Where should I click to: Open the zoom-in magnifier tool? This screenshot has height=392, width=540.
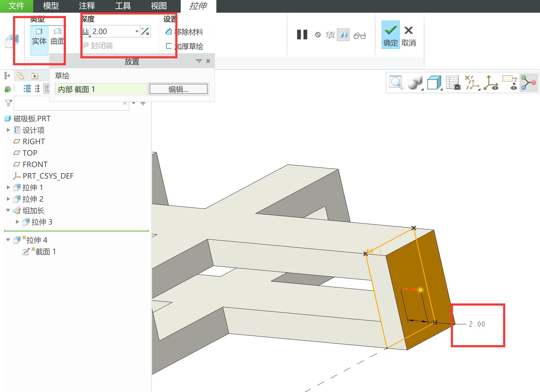coord(396,82)
